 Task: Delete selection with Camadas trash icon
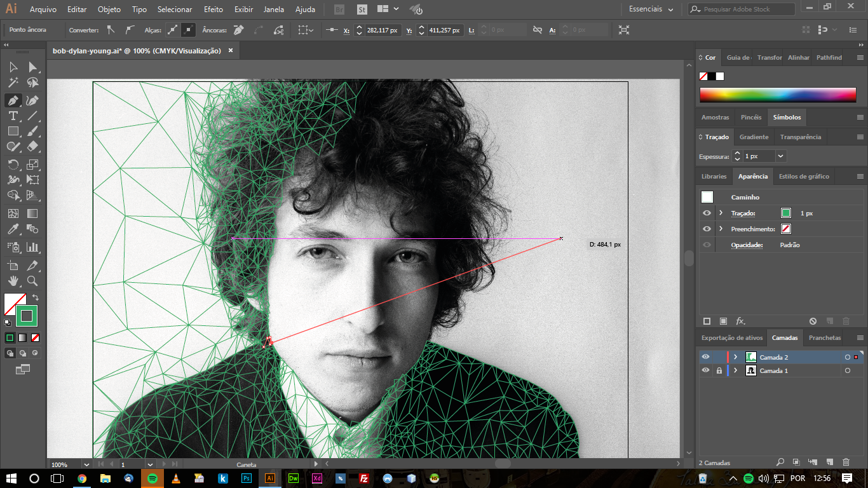coord(846,463)
